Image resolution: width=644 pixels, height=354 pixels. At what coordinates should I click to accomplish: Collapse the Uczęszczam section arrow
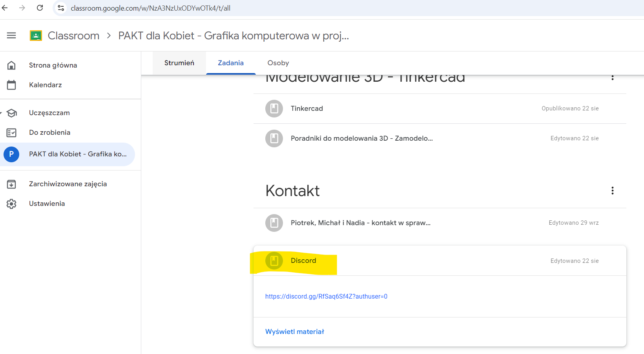coord(1,113)
